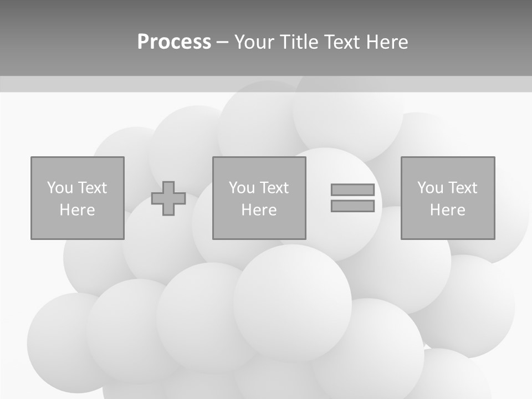Click the words 'You Text' in the left box

[77, 188]
